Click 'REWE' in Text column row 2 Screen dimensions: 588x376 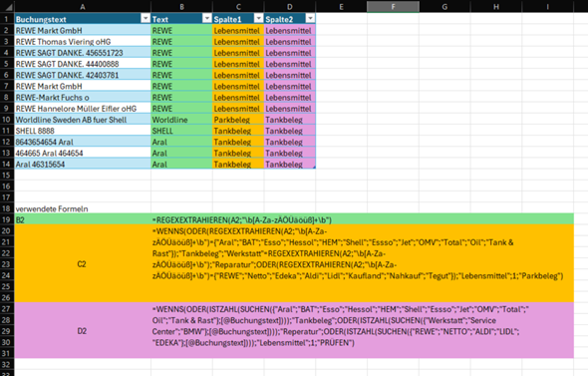tap(181, 30)
